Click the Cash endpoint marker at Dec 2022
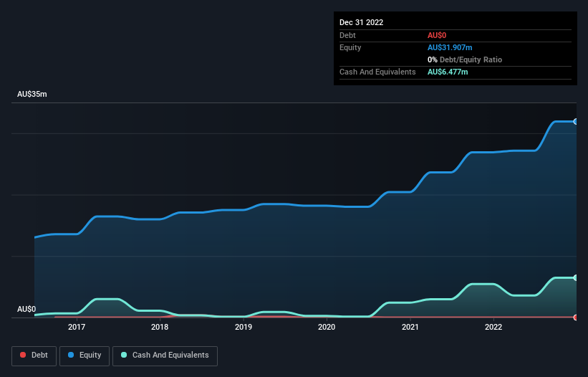588x377 pixels. coord(576,277)
